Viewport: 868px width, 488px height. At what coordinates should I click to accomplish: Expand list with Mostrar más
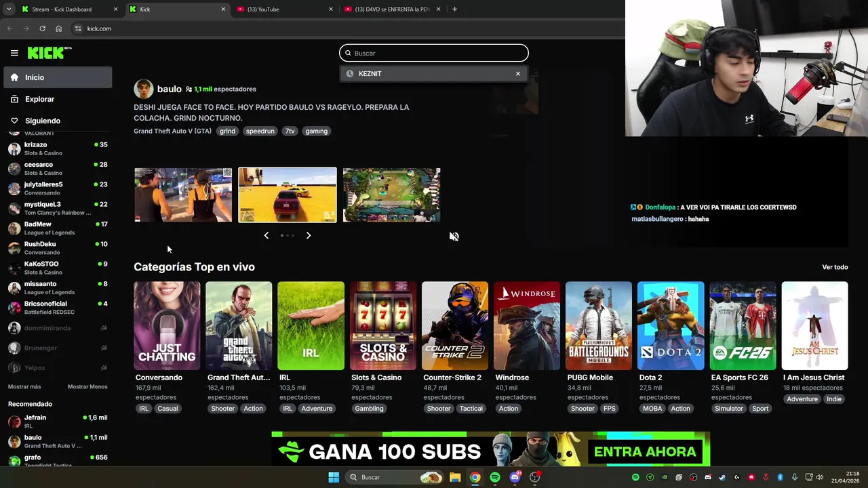(24, 386)
